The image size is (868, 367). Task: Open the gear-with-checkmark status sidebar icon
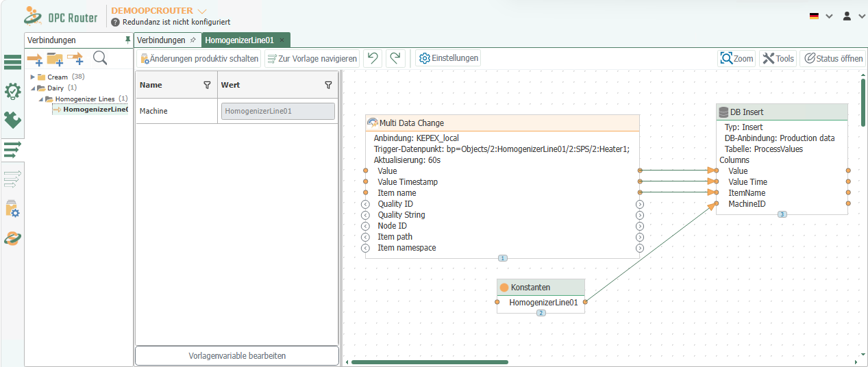point(12,91)
